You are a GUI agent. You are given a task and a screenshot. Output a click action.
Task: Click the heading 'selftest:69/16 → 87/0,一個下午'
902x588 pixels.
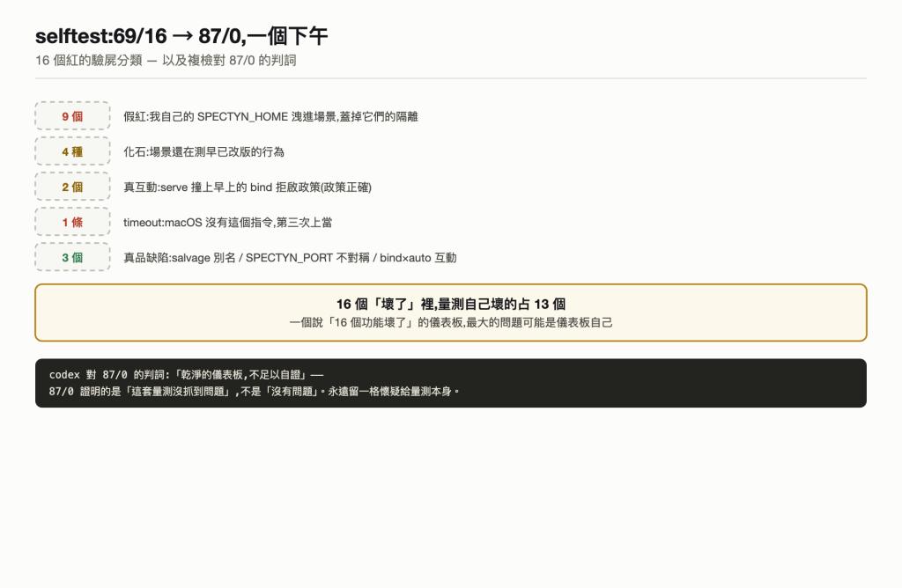click(181, 36)
